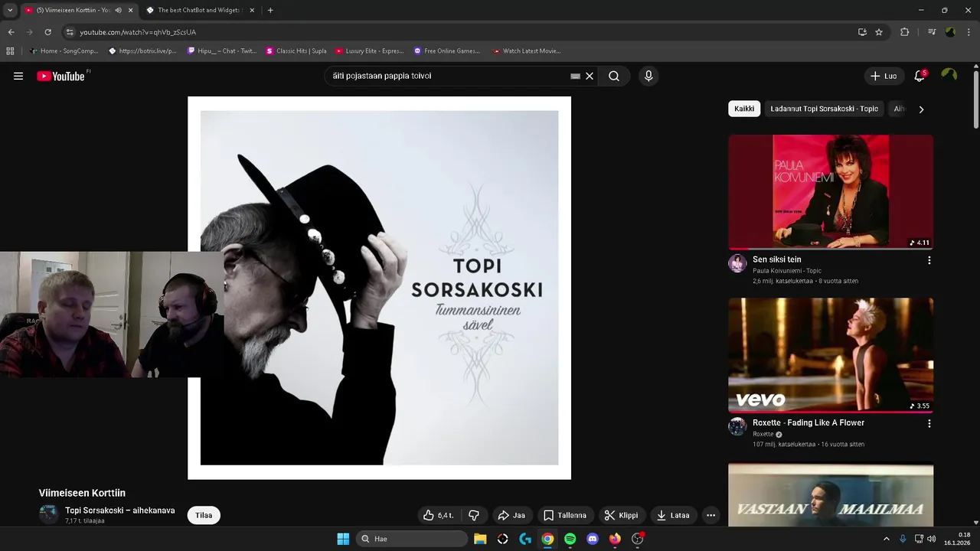Viewport: 980px width, 551px height.
Task: Open YouTube notifications bell
Action: click(x=920, y=76)
